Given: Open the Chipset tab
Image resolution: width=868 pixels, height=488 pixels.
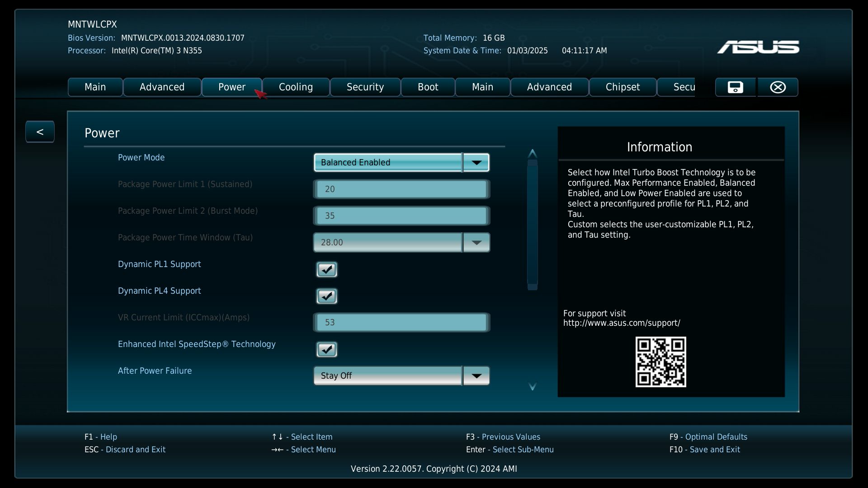Looking at the screenshot, I should point(622,87).
